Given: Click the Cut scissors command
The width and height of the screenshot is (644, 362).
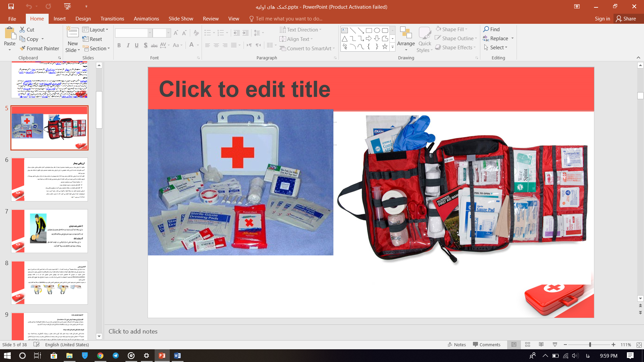Looking at the screenshot, I should pyautogui.click(x=27, y=29).
